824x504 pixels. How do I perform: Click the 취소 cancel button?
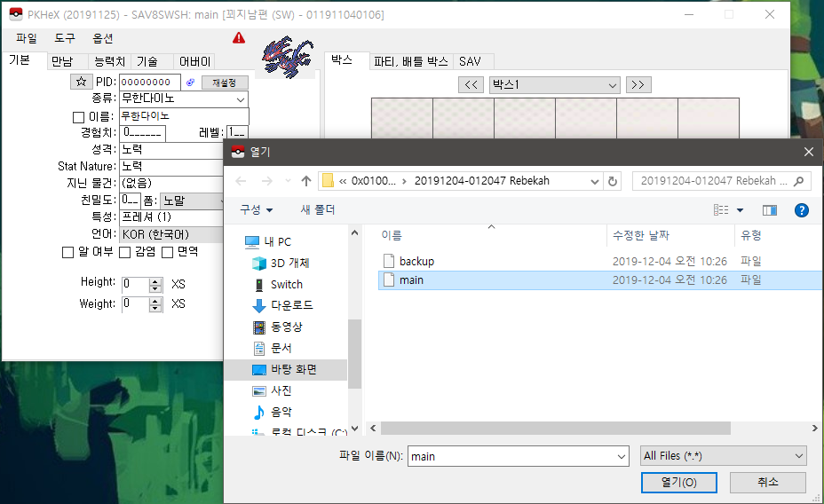(768, 482)
